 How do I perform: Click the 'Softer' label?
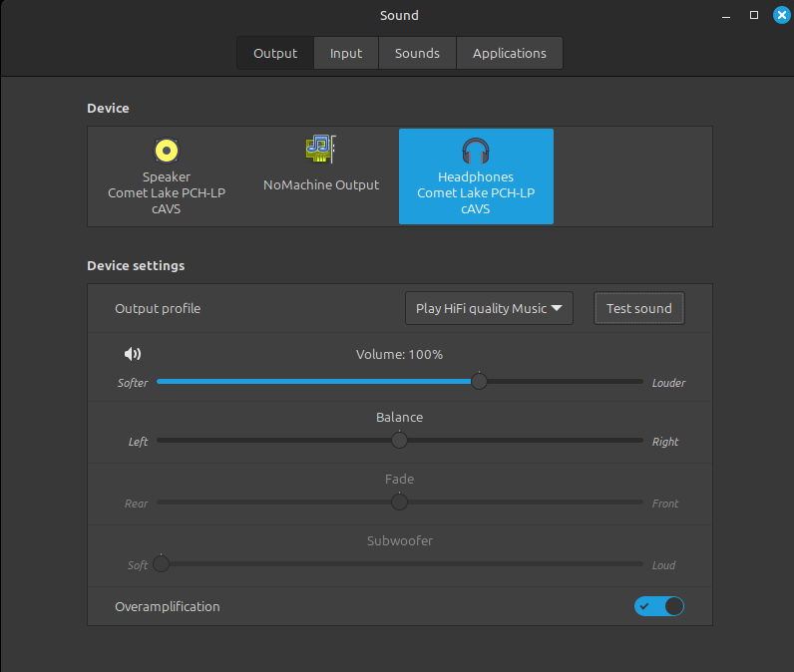coord(133,383)
